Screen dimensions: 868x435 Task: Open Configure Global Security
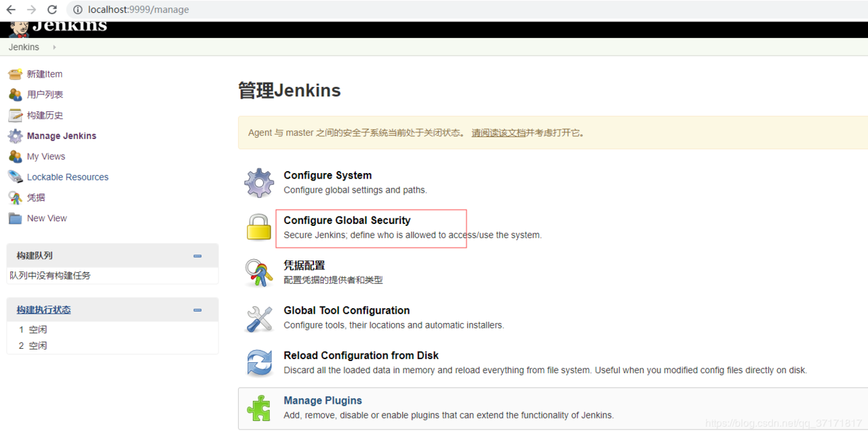click(x=347, y=221)
